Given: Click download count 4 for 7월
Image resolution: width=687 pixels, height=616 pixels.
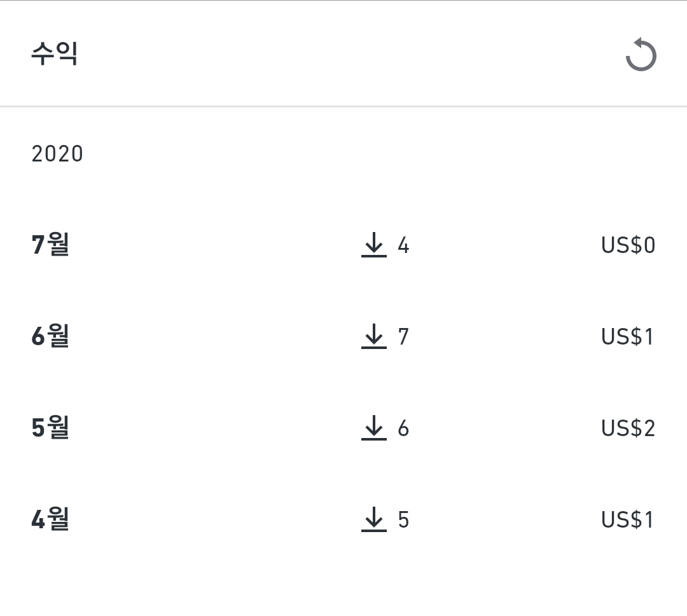Looking at the screenshot, I should [403, 245].
